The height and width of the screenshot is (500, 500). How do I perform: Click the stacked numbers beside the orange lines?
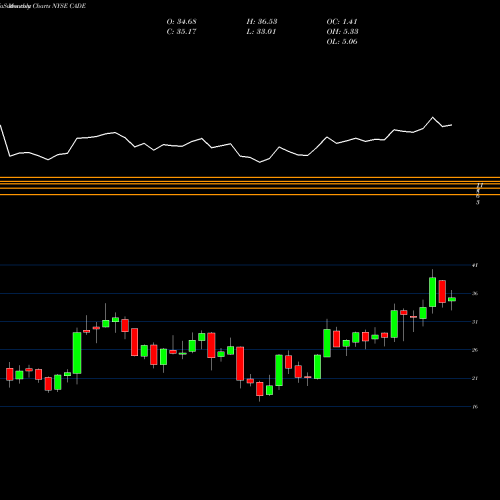coord(479,193)
